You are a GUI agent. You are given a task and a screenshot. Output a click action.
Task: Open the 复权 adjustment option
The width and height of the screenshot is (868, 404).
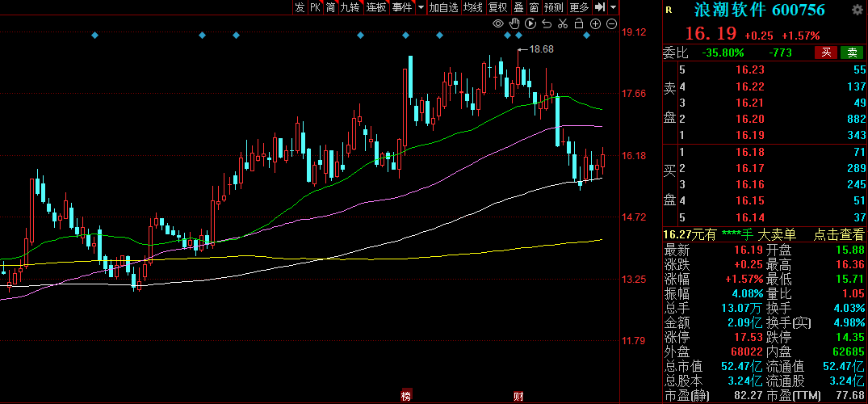click(x=497, y=7)
